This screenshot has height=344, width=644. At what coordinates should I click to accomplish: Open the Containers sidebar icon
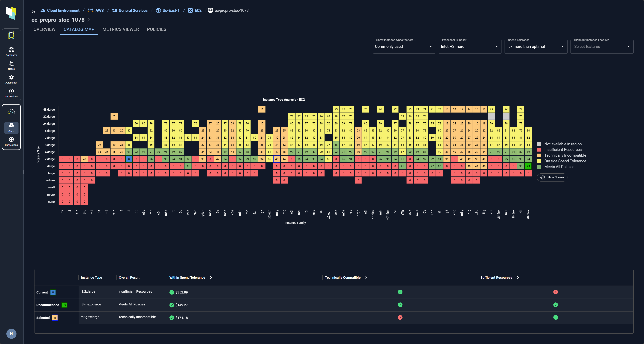pos(11,51)
